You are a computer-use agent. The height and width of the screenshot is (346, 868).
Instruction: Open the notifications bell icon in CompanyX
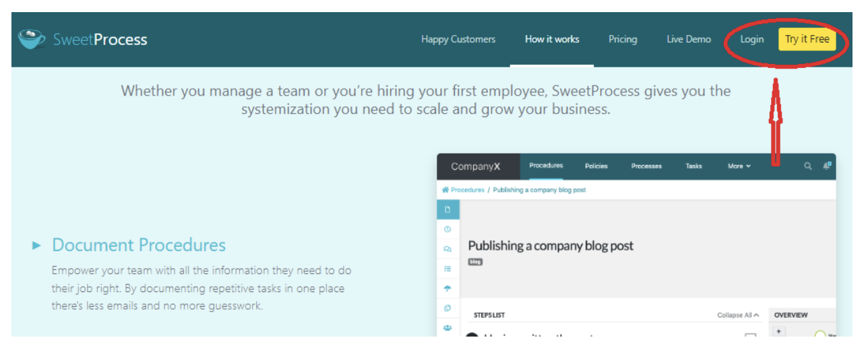[827, 166]
